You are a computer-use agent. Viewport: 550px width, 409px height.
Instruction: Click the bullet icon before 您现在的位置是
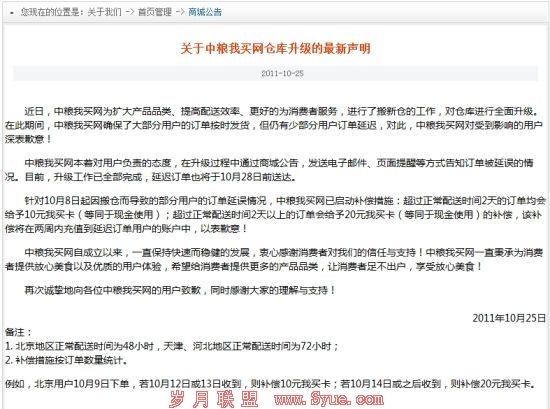(12, 13)
